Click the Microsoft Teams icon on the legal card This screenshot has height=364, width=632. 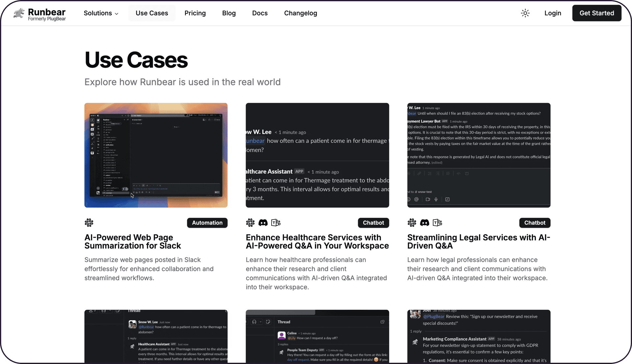point(437,223)
